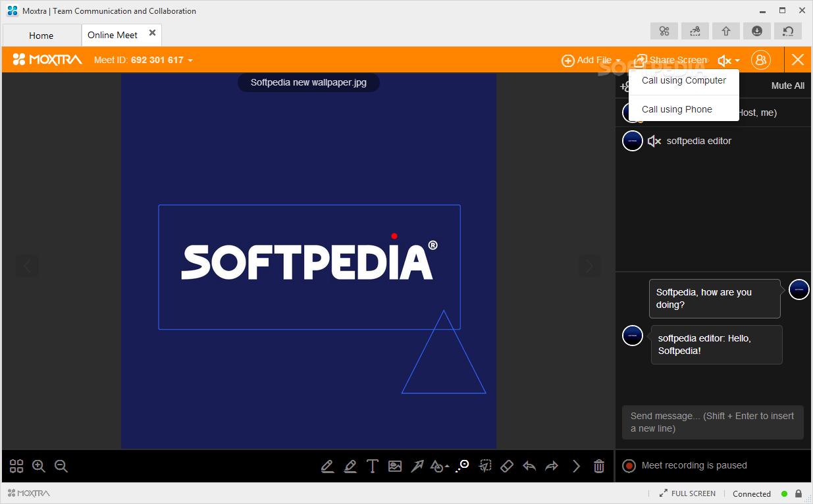The height and width of the screenshot is (504, 813).
Task: Select the highlighter tool
Action: (x=350, y=466)
